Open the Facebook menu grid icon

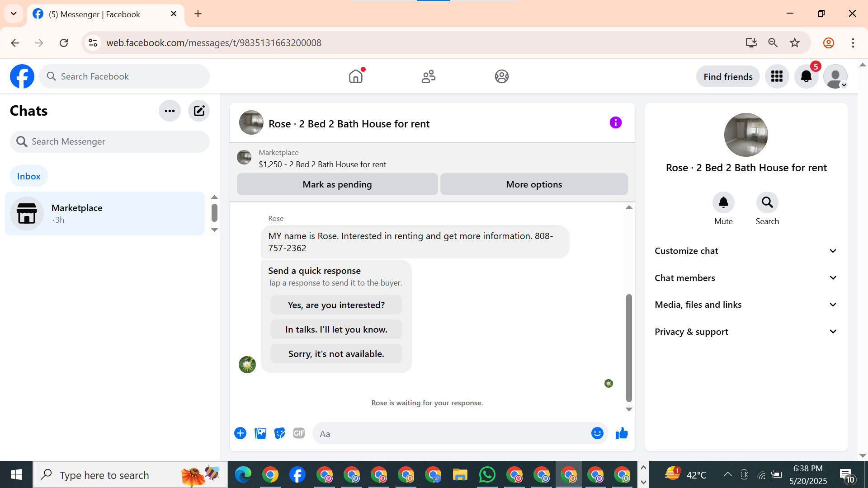click(777, 76)
